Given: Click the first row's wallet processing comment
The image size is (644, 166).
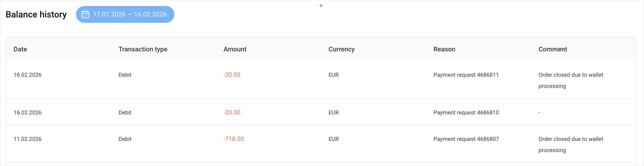Looking at the screenshot, I should pyautogui.click(x=570, y=80).
